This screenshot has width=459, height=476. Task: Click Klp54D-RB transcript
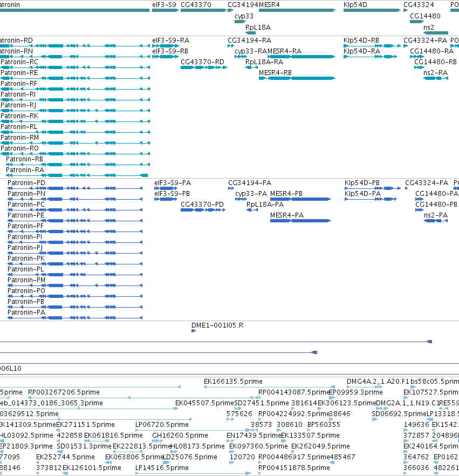tap(372, 46)
